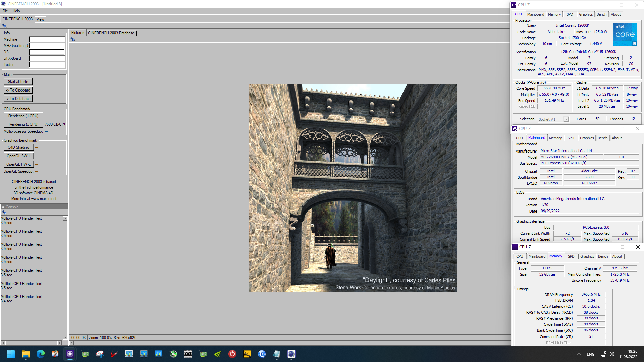Click pin icon below CINEBENCH 2003 main tab
Viewport: 644px width, 362px height.
coord(4,26)
